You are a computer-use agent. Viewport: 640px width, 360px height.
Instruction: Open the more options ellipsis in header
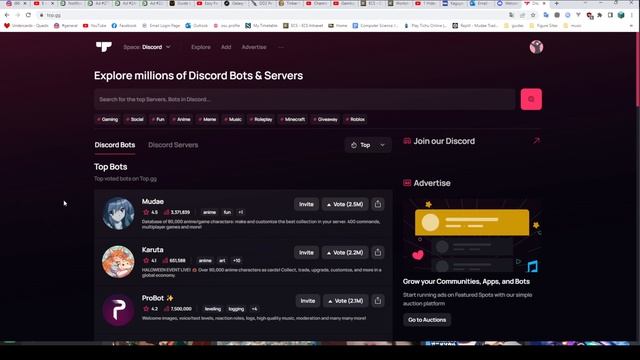(281, 47)
